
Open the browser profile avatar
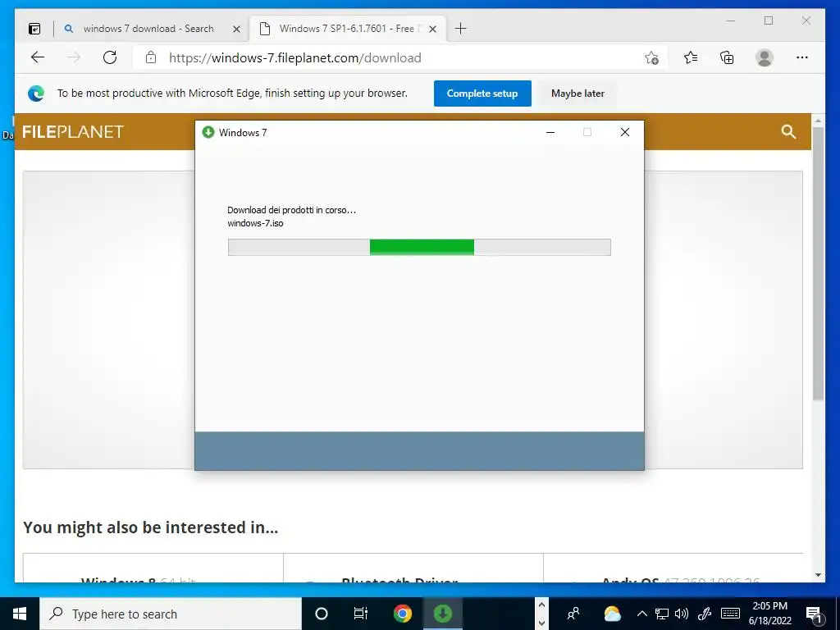click(x=765, y=57)
